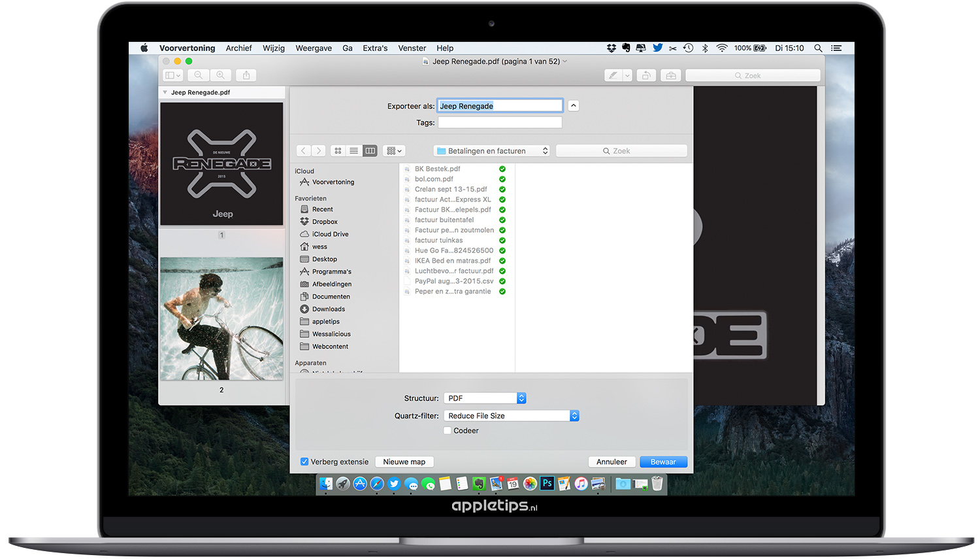
Task: Collapse the save dialog with the chevron button
Action: pos(573,106)
